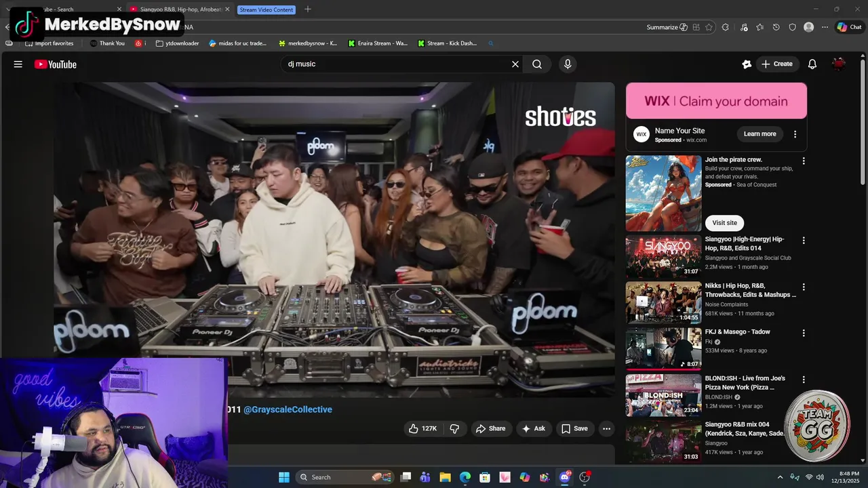
Task: Open Browser essentials shield icon
Action: pyautogui.click(x=792, y=27)
